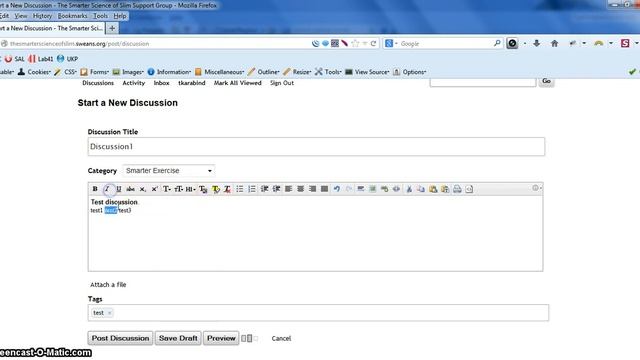Click Mark All Viewed link
640x360 pixels.
(x=238, y=83)
